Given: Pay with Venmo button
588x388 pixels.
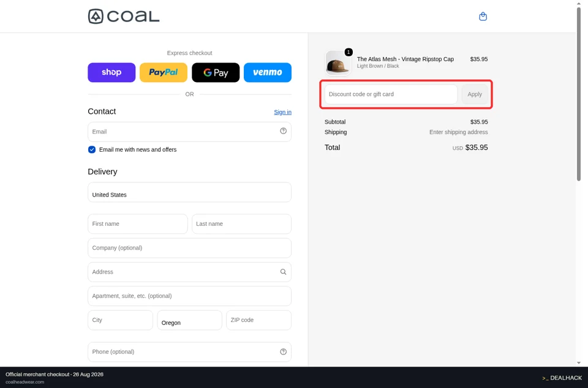Looking at the screenshot, I should [x=268, y=72].
